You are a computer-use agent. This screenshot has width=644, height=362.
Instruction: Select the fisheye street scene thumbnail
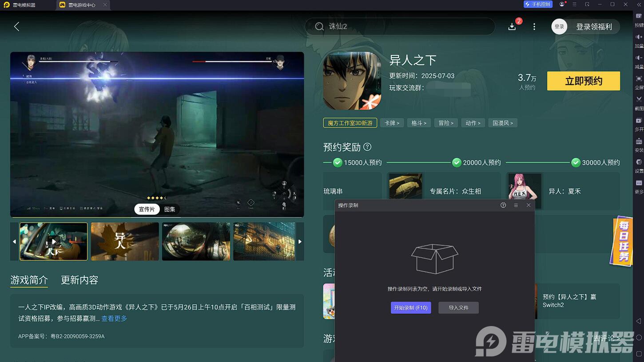pyautogui.click(x=196, y=241)
